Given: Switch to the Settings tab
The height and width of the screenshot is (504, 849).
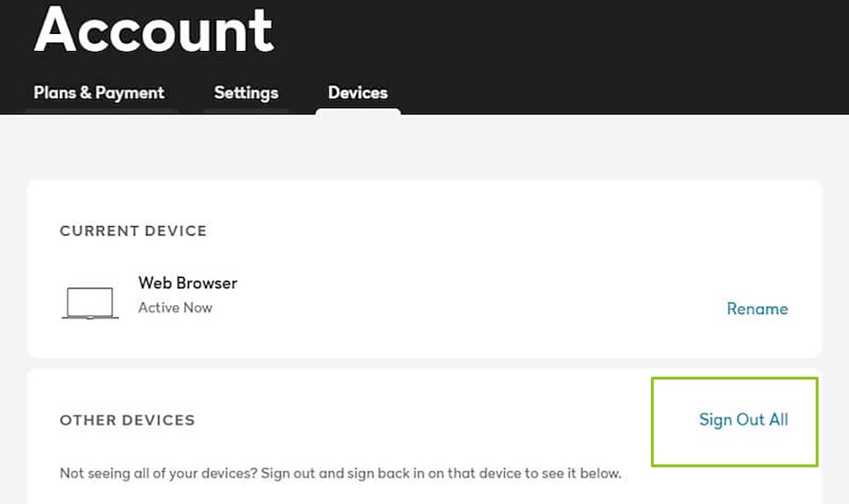Looking at the screenshot, I should pyautogui.click(x=246, y=93).
